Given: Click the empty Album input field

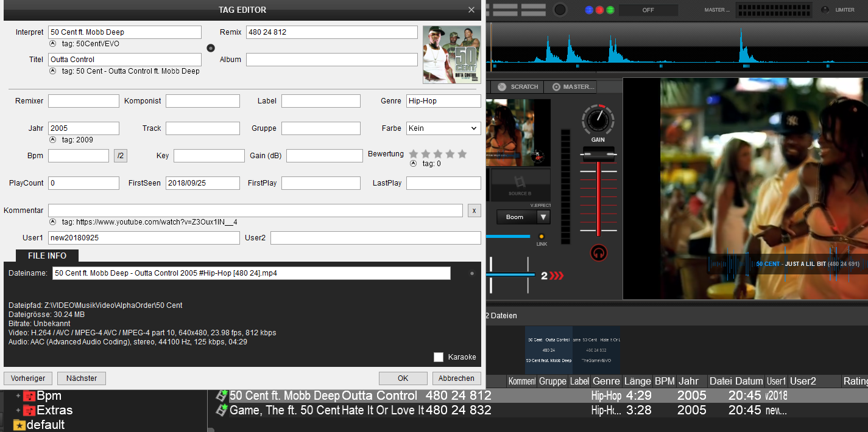Looking at the screenshot, I should [332, 60].
